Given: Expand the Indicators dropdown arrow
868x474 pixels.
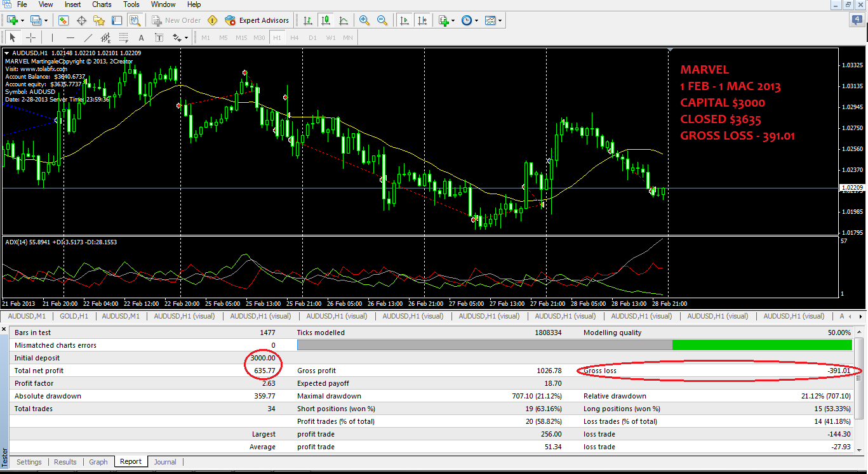Looking at the screenshot, I should [453, 20].
